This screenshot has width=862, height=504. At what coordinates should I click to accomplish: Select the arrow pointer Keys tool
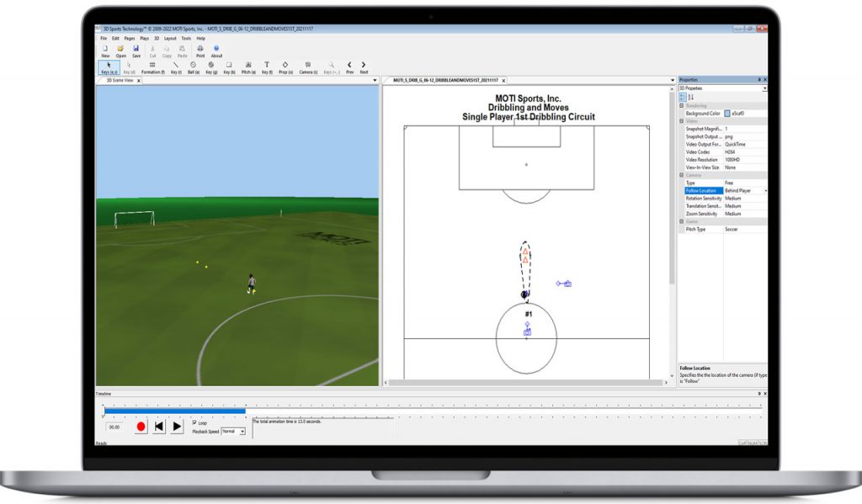[x=109, y=66]
